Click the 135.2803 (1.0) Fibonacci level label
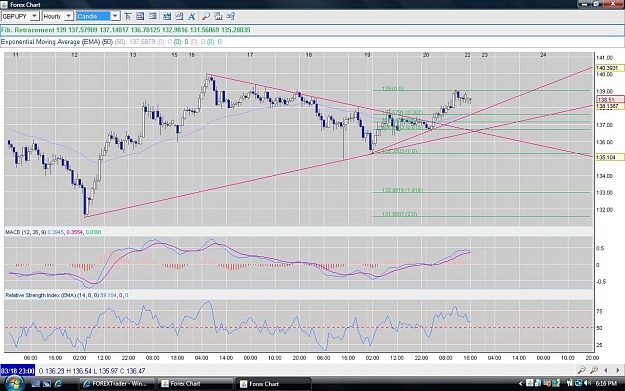This screenshot has width=625, height=391. click(x=399, y=151)
